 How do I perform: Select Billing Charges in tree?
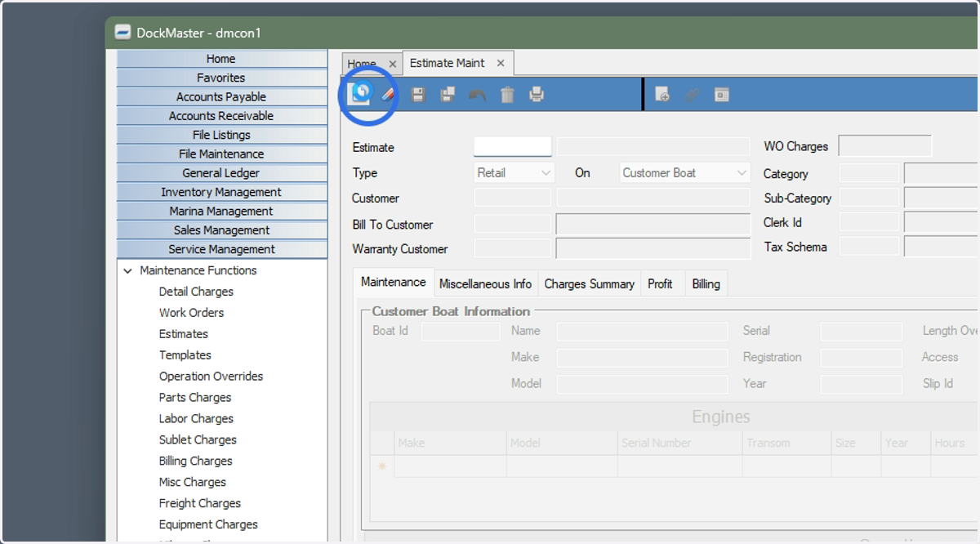[196, 462]
